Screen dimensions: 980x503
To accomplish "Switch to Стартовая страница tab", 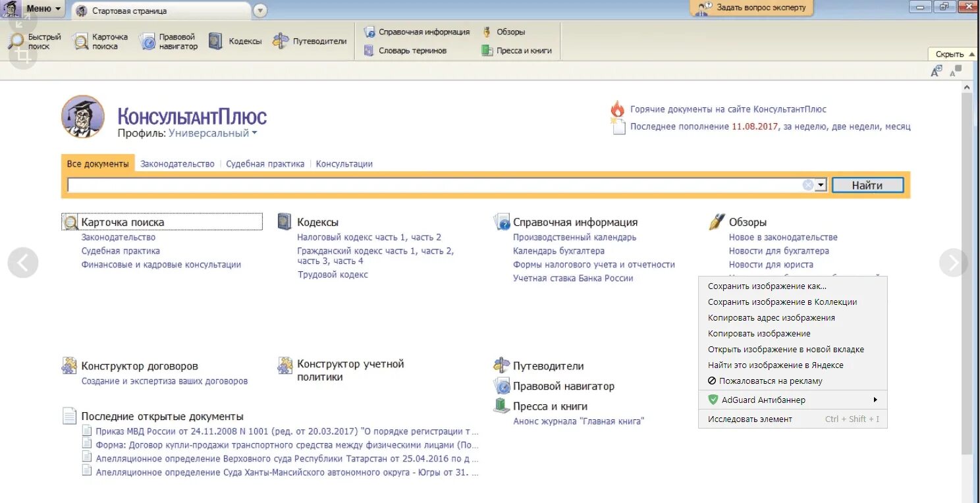I will (160, 11).
